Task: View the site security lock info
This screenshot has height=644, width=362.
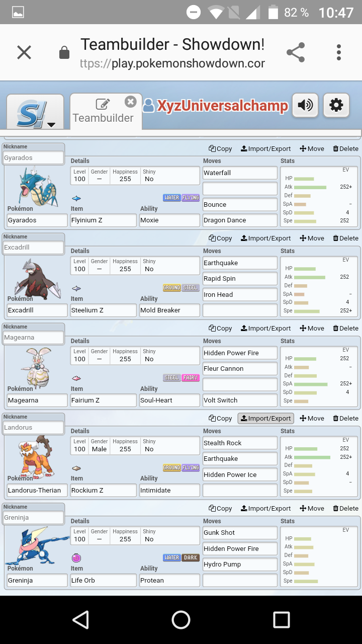Action: [64, 52]
